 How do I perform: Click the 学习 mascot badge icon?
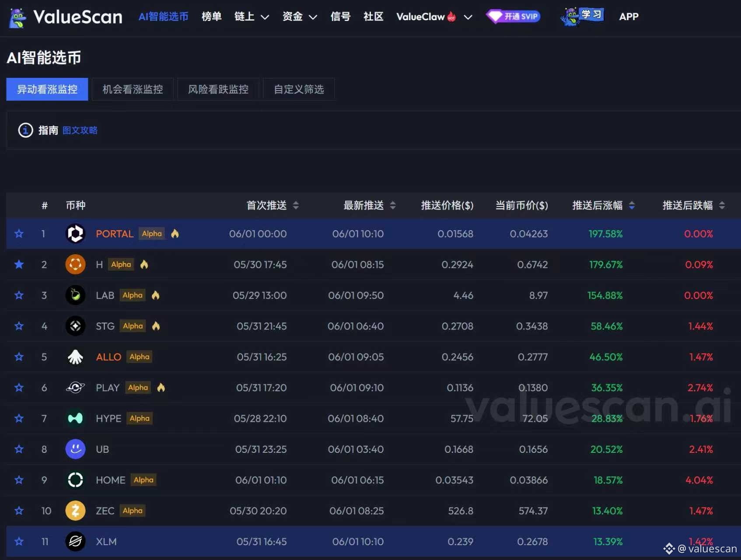582,17
